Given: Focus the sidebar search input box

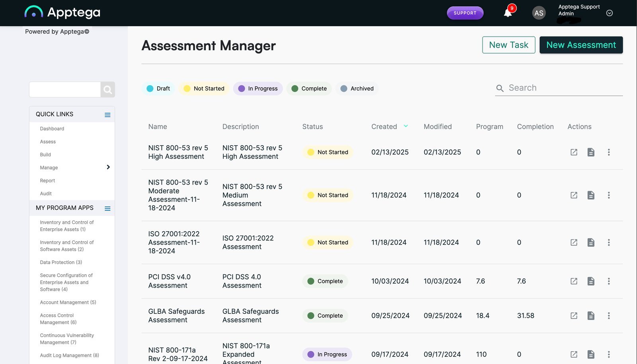Looking at the screenshot, I should pyautogui.click(x=65, y=90).
